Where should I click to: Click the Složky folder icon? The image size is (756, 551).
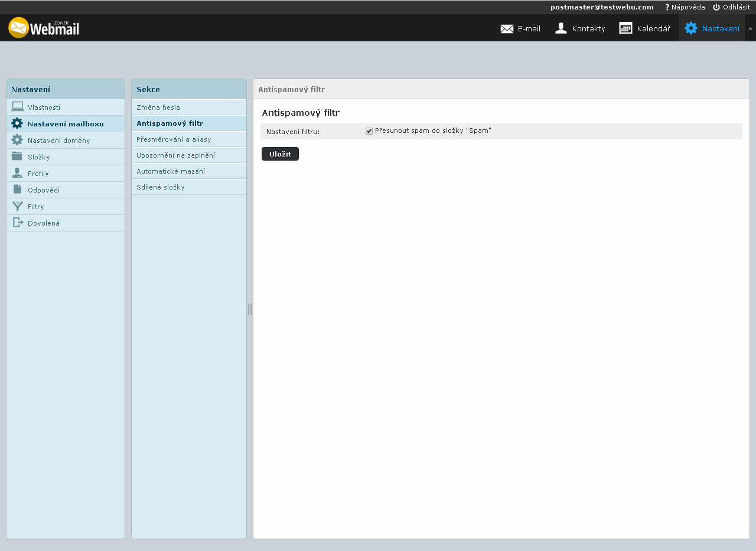(17, 157)
